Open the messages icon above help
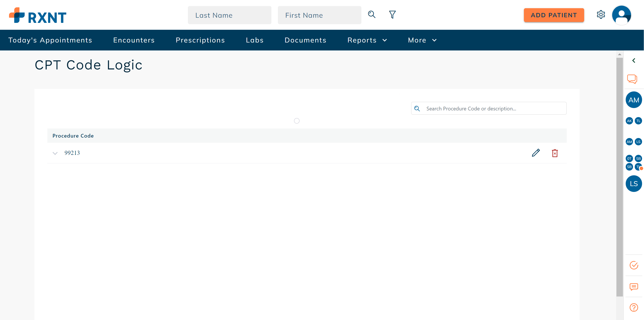644x320 pixels. click(x=633, y=286)
